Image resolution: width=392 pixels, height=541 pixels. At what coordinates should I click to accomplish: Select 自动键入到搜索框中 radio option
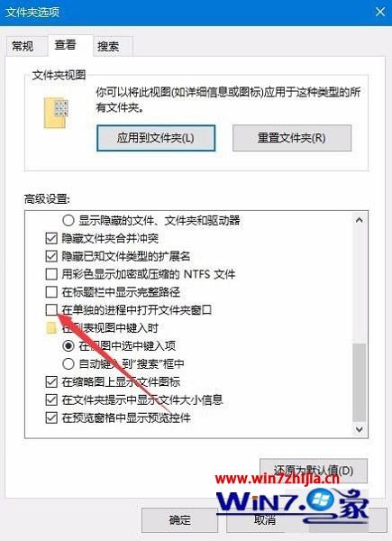(x=68, y=363)
